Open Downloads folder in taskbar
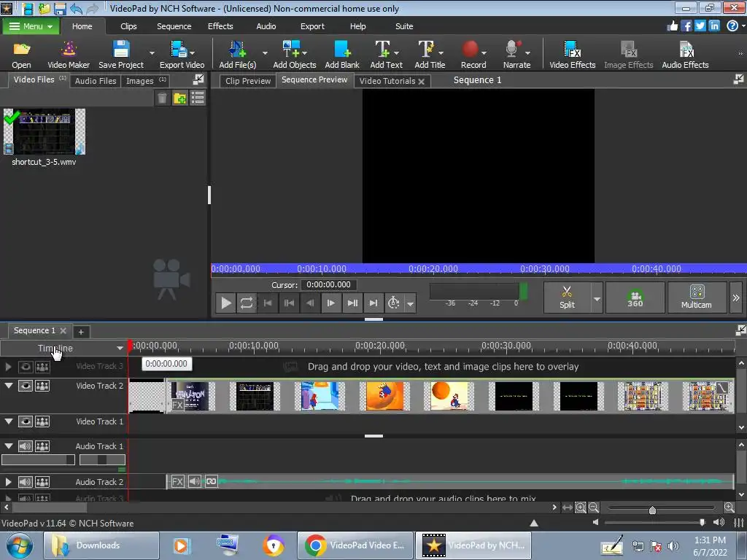Screen dimensions: 747x560 pos(101,545)
